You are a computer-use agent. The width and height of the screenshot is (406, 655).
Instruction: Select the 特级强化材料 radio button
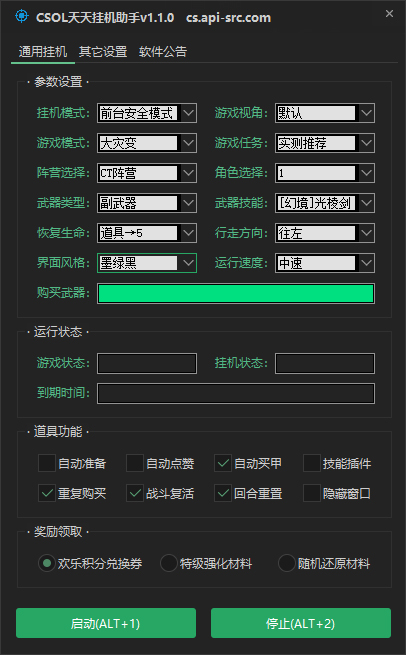[169, 563]
